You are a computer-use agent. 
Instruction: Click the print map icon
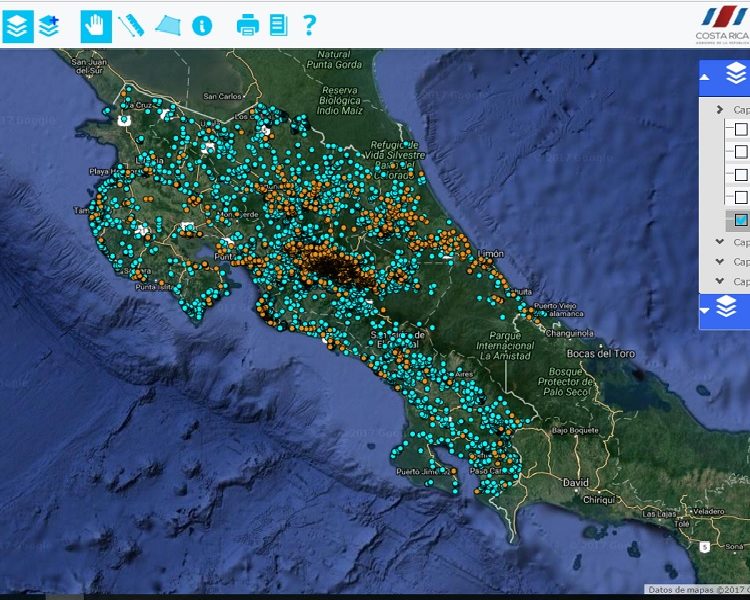coord(247,25)
